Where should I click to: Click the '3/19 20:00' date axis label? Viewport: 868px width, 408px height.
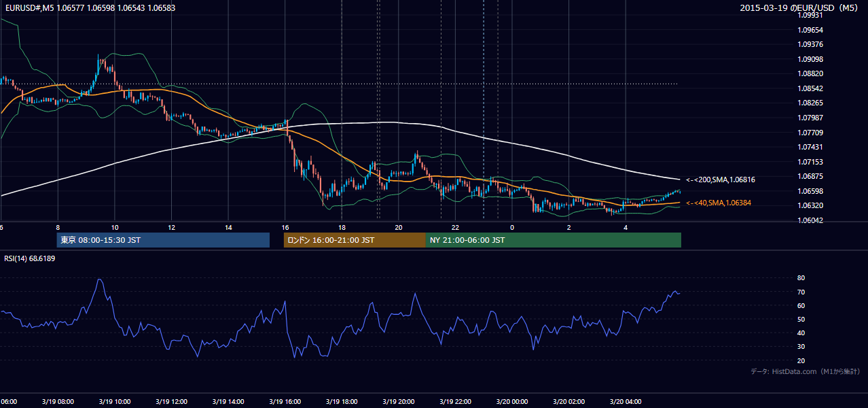398,402
